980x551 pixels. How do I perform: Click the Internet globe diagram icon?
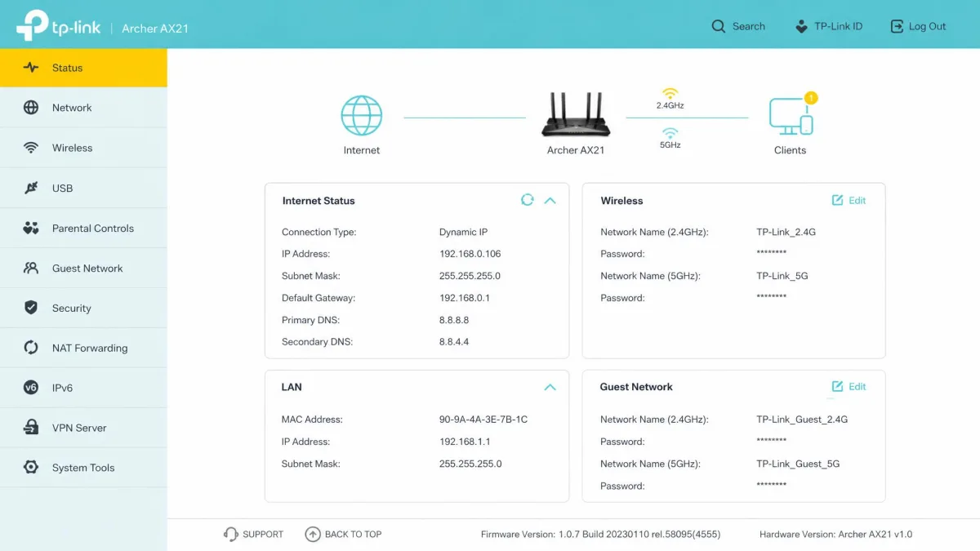click(x=361, y=115)
